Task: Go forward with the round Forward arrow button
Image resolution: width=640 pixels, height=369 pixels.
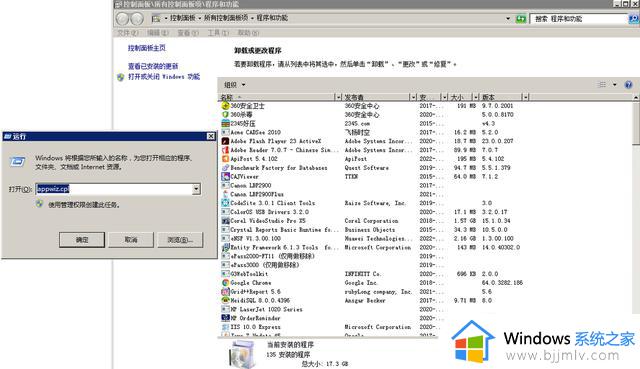Action: pyautogui.click(x=137, y=18)
